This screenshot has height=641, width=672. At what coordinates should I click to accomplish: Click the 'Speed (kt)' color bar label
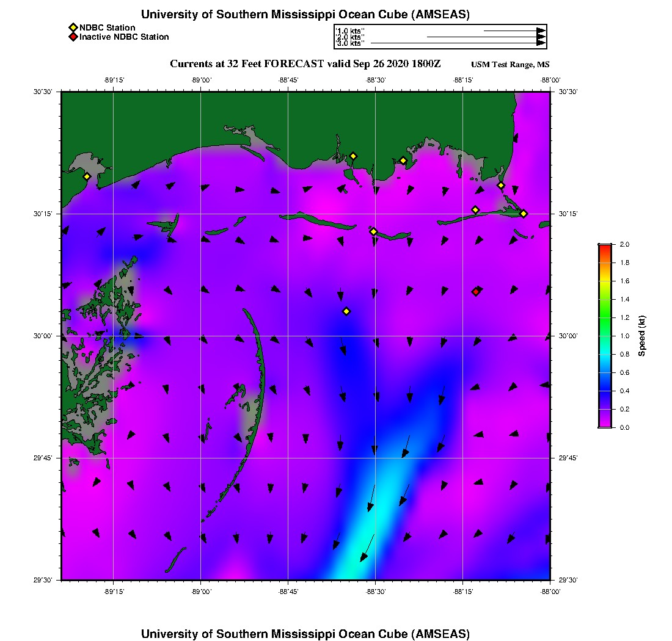point(641,336)
